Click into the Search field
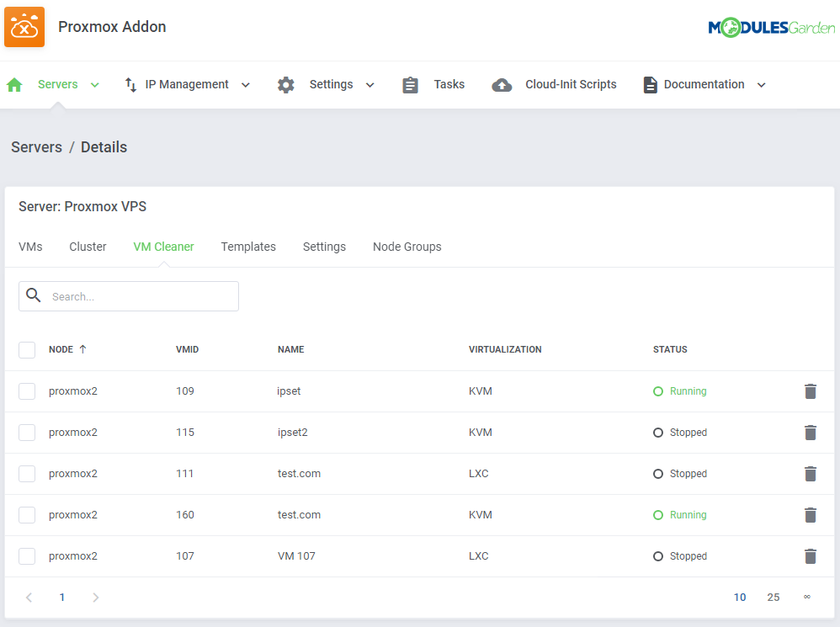The height and width of the screenshot is (627, 840). (129, 296)
